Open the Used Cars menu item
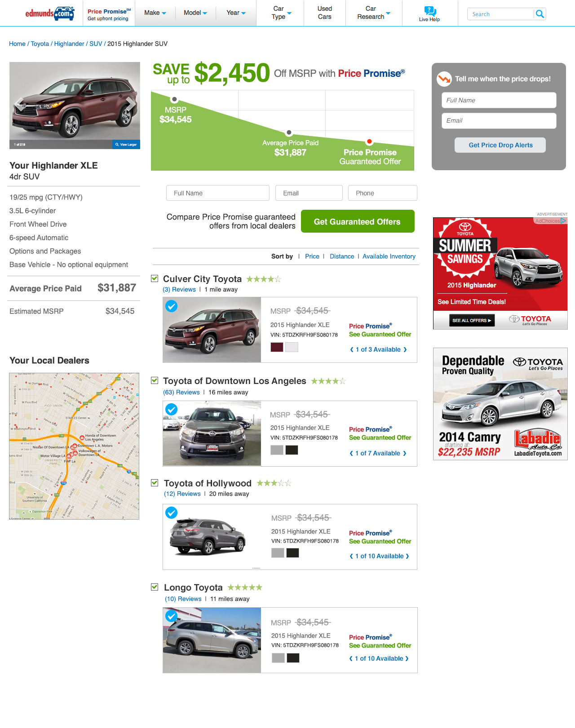This screenshot has width=575, height=728. (324, 13)
